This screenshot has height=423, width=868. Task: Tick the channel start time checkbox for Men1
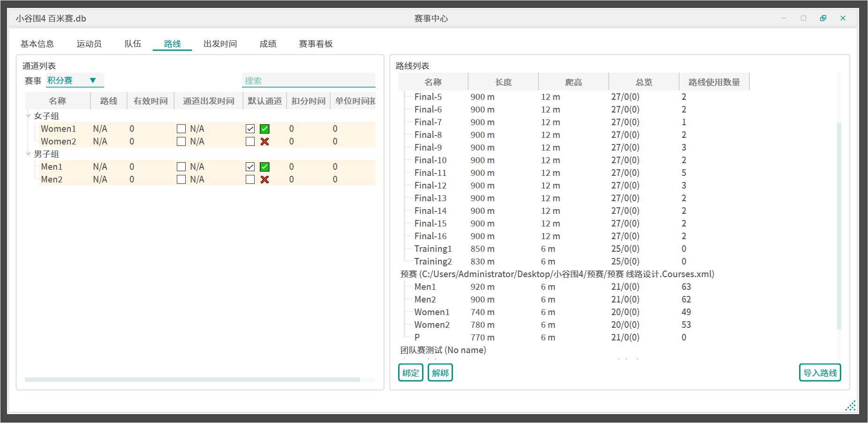[x=181, y=167]
